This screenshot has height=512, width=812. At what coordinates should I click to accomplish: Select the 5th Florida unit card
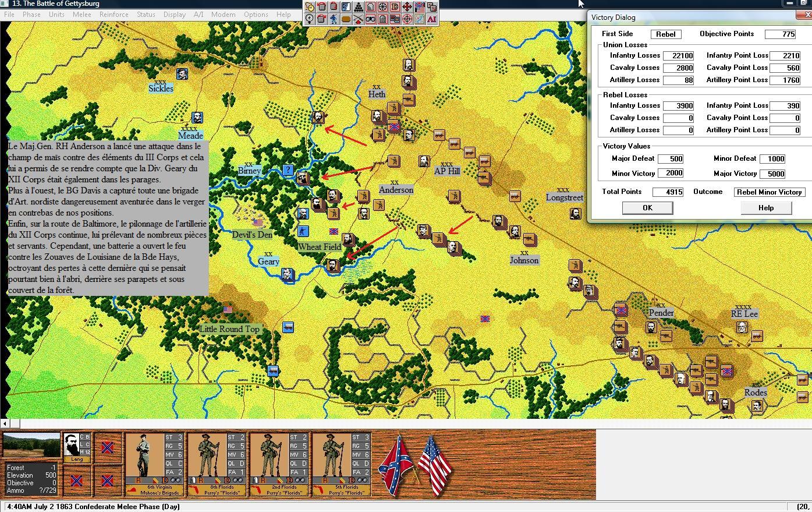tap(342, 464)
